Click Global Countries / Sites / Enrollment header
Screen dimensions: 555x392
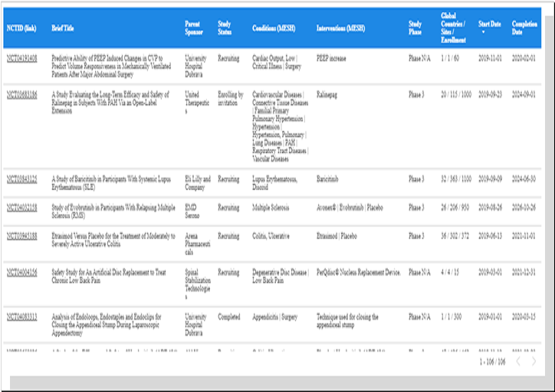[x=454, y=28]
